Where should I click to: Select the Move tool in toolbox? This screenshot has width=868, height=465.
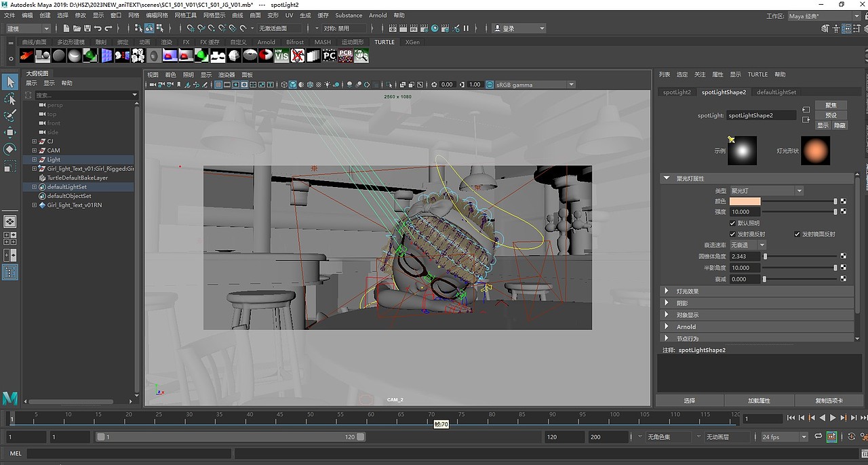[10, 132]
